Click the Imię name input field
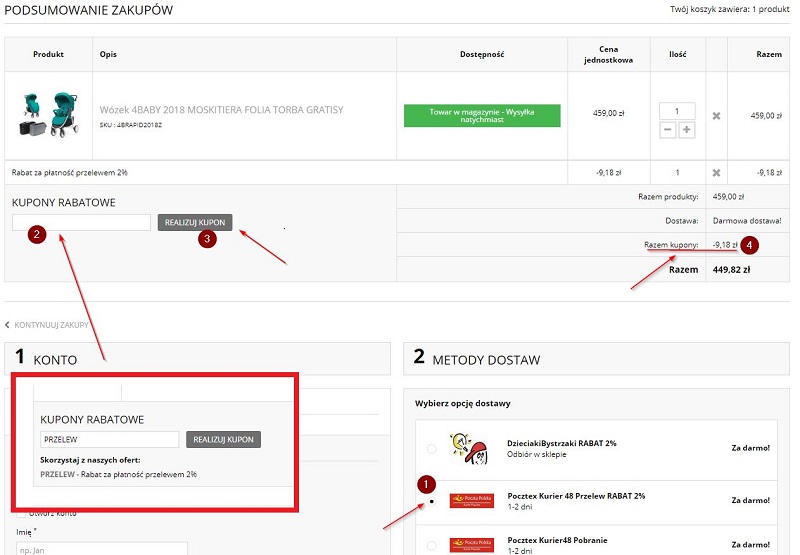This screenshot has height=555, width=800. (x=101, y=549)
